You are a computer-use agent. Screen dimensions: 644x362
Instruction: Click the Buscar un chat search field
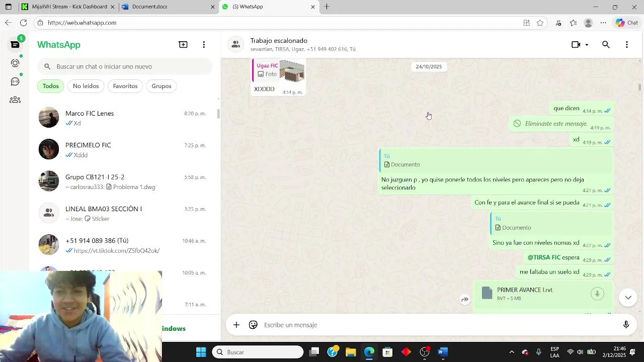point(125,66)
